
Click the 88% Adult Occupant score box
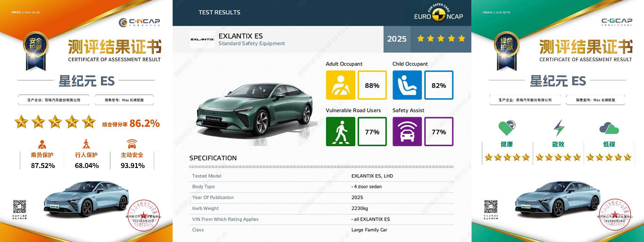372,85
